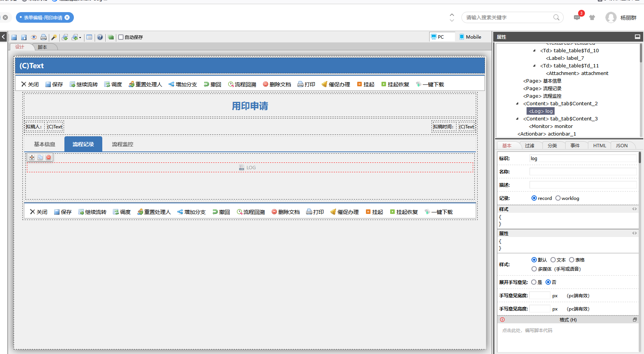Screen dimensions: 644x354
Task: Click 保存 in the top action bar
Action: tap(54, 84)
